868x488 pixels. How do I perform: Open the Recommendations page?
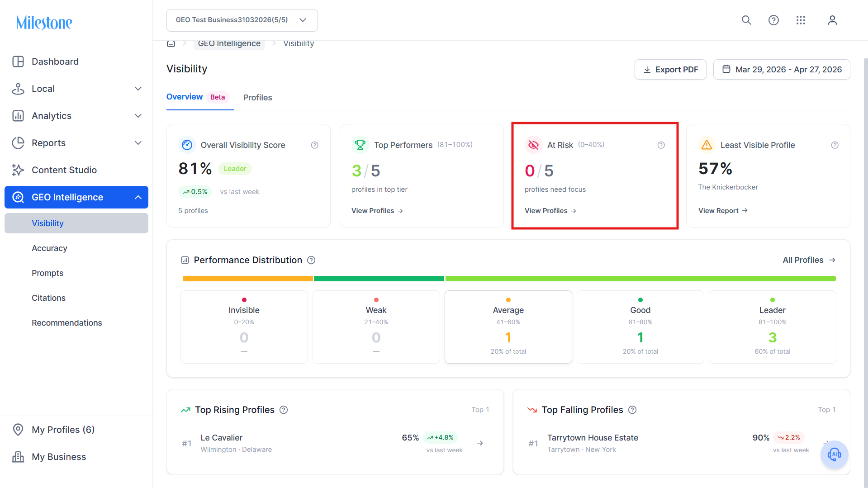tap(67, 323)
